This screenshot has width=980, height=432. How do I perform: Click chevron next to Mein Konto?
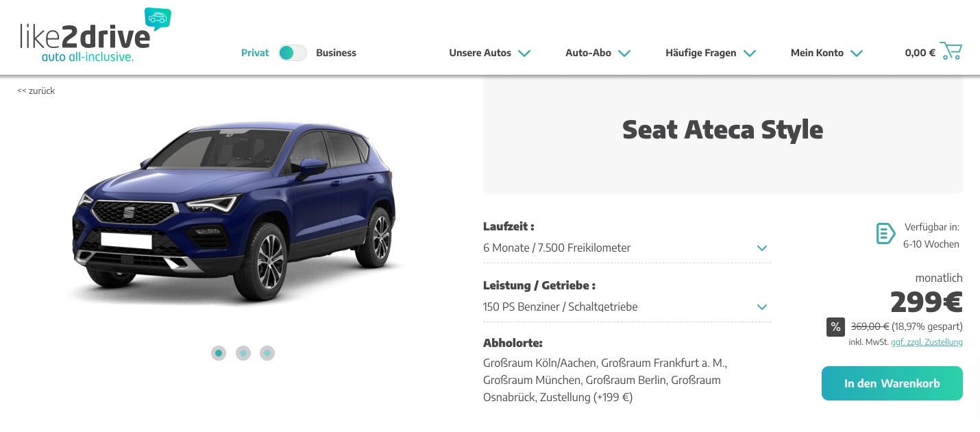(x=856, y=53)
